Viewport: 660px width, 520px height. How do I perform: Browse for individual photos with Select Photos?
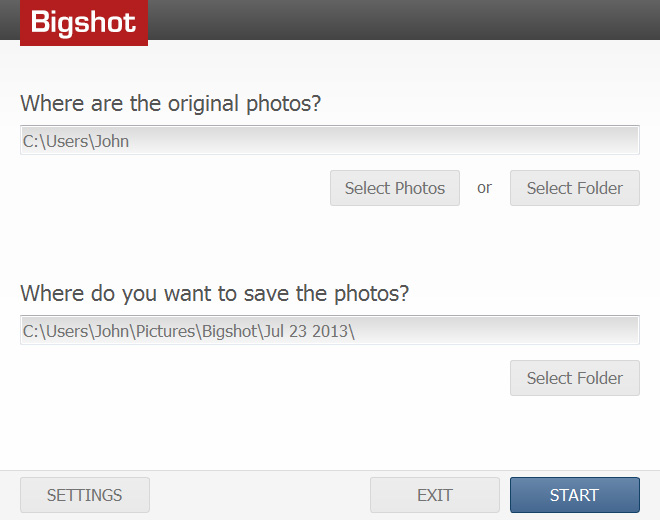(x=395, y=188)
